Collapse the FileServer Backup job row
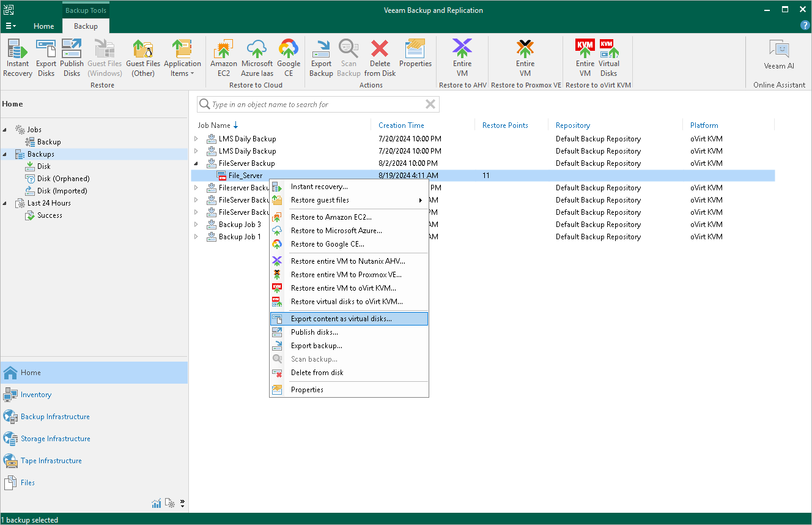The image size is (812, 525). [x=196, y=163]
